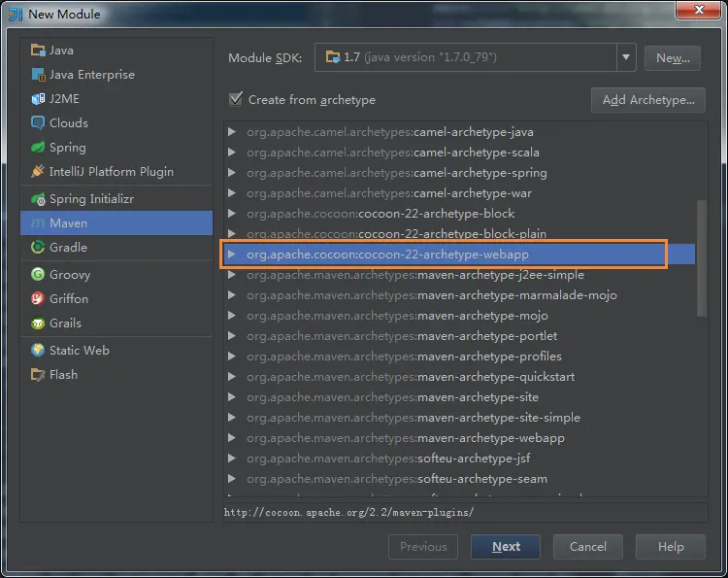Click the archetype list vertical scrollbar
Viewport: 728px width, 578px height.
pos(702,258)
